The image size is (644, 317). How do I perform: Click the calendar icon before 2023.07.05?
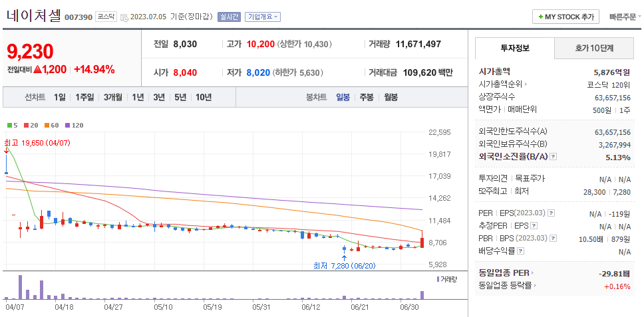tap(124, 17)
